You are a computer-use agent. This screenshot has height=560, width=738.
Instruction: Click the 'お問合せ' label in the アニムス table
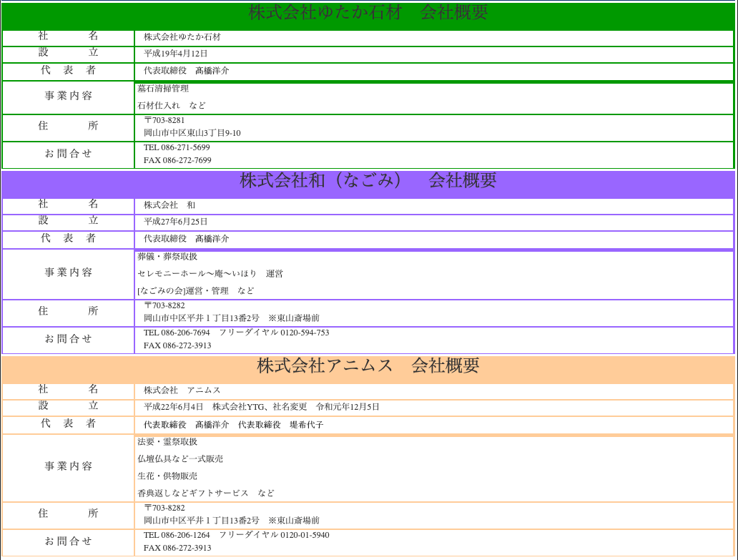(x=68, y=541)
